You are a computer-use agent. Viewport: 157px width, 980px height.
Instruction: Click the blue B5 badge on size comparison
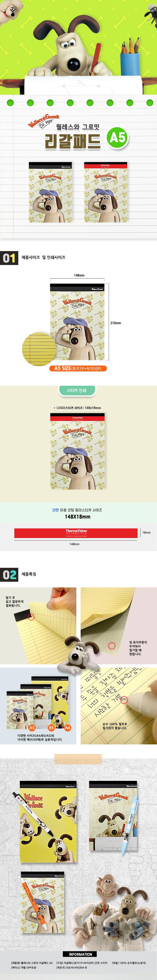[x=51, y=727]
